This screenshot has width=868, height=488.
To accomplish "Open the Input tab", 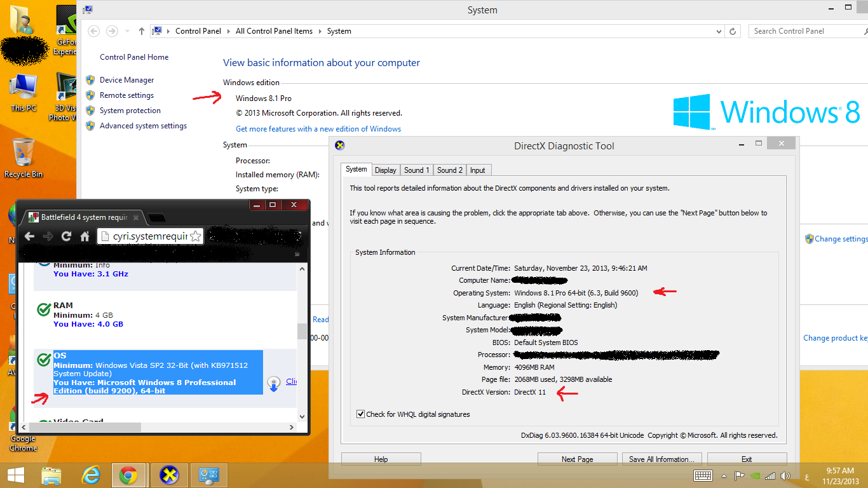I will 478,170.
